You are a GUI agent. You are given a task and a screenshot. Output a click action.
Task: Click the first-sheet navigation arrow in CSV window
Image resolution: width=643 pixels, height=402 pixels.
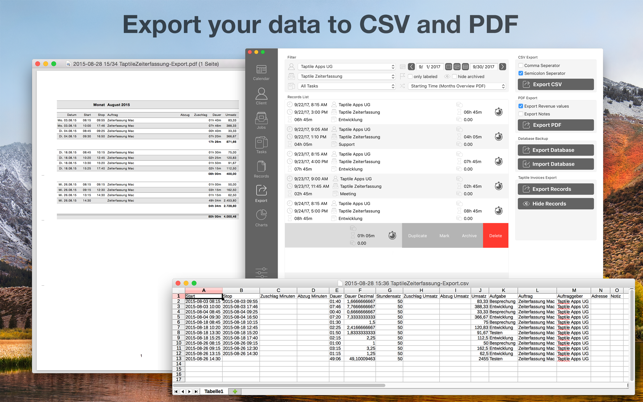point(176,391)
